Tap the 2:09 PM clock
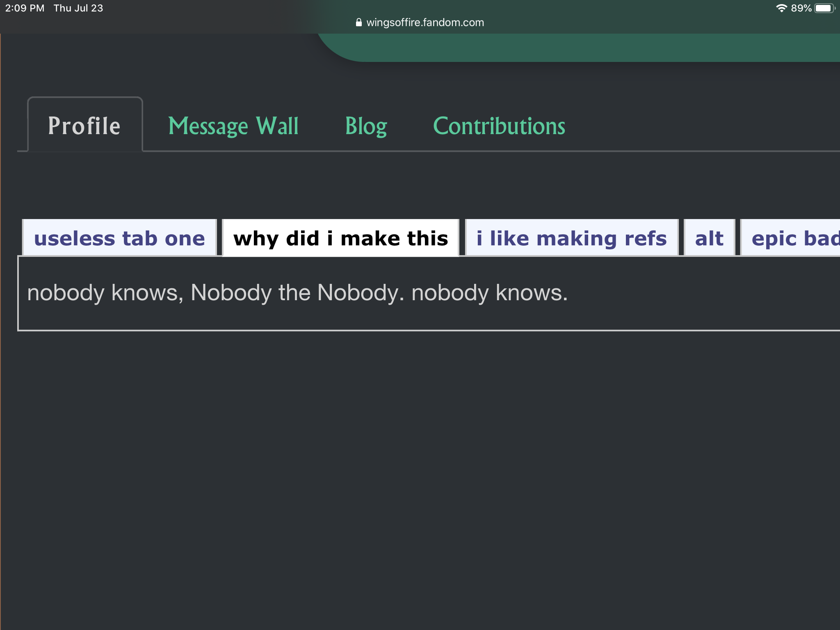This screenshot has height=630, width=840. pos(25,8)
